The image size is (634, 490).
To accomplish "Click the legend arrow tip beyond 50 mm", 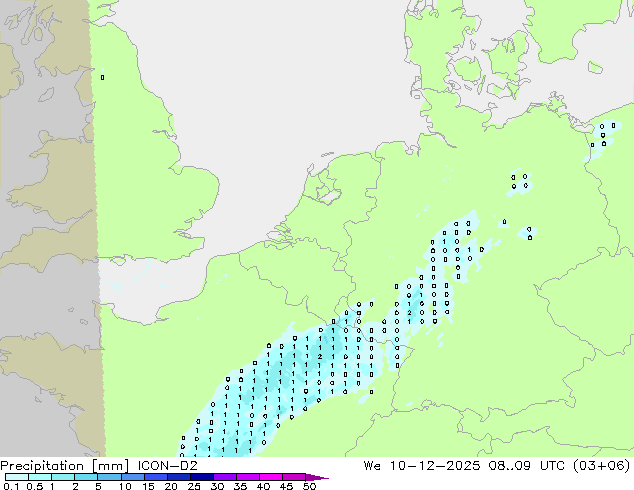I will point(317,477).
